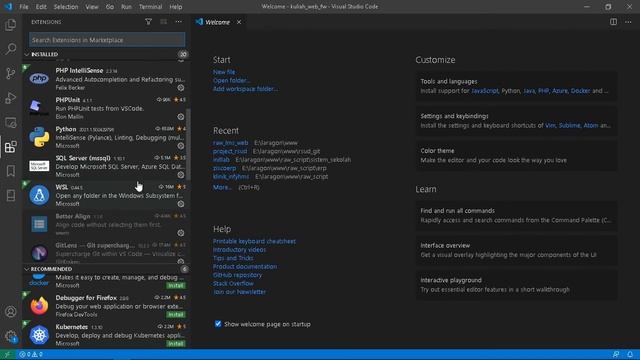Viewport: 640px width, 360px height.
Task: Close the Welcome tab
Action: tap(239, 22)
